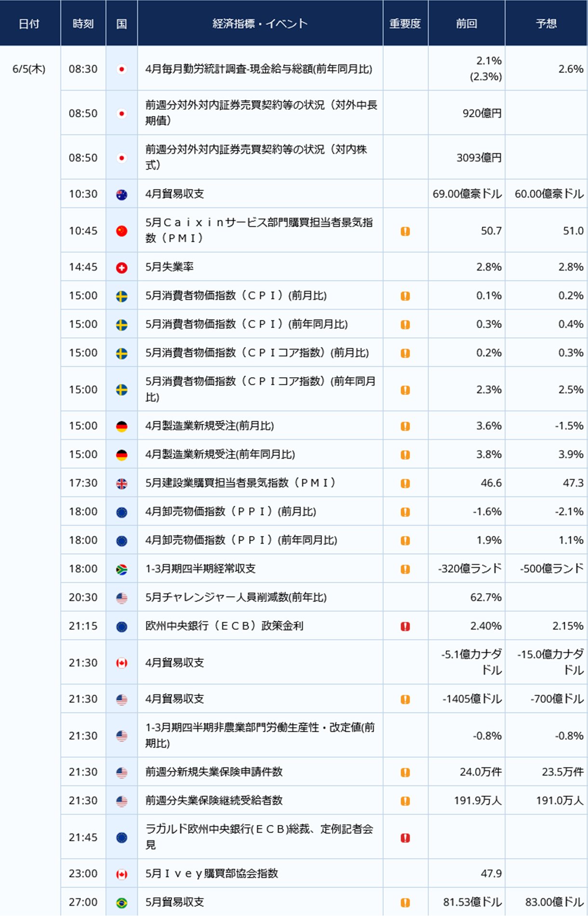Viewport: 588px width, 916px height.
Task: Click importance icon for 1-3月期四半期経常収支
Action: (405, 569)
